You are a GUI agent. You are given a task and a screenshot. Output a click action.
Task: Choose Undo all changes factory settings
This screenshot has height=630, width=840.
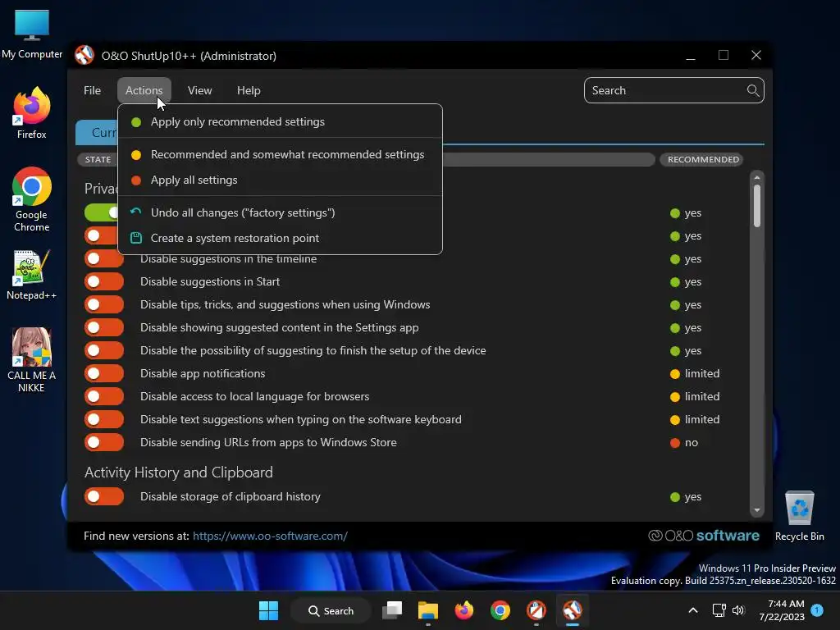(x=281, y=212)
